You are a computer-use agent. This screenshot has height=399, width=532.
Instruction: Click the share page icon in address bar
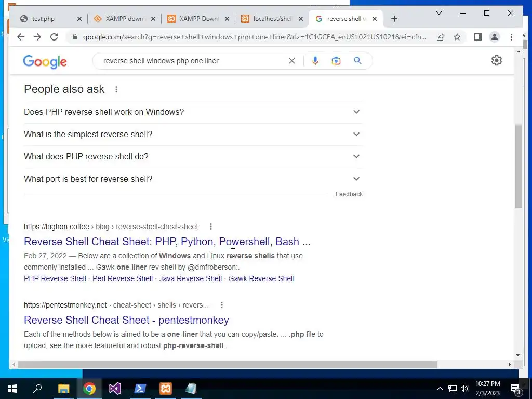point(441,37)
